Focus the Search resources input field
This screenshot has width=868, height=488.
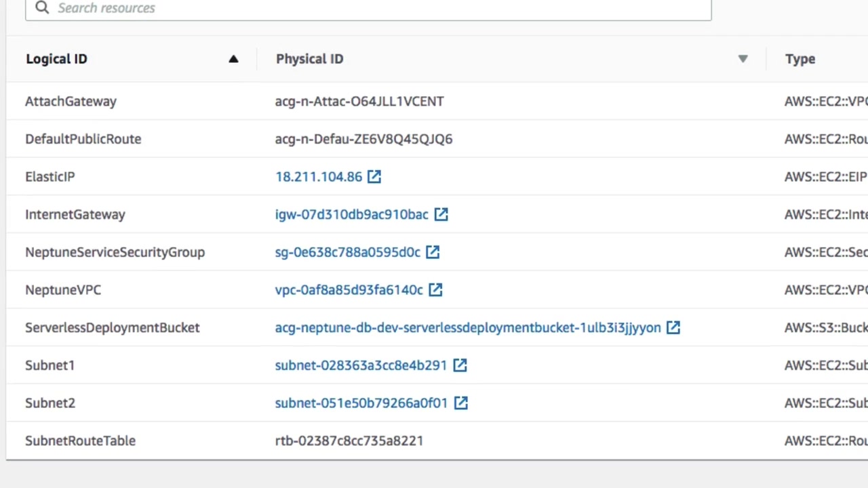380,8
